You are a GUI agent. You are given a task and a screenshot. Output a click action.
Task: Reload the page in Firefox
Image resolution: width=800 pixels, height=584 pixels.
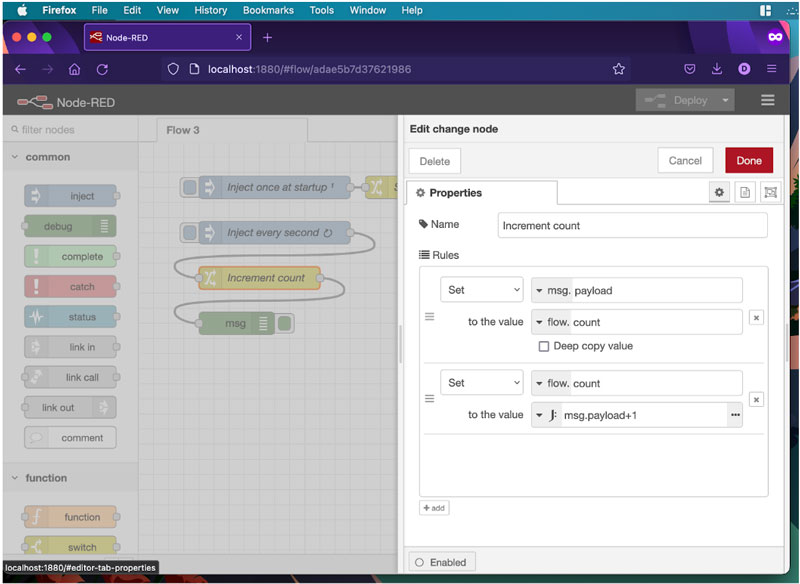pos(102,69)
